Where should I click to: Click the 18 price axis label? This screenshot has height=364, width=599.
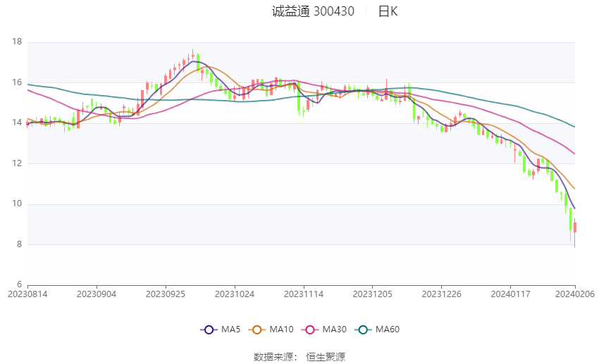pos(17,42)
